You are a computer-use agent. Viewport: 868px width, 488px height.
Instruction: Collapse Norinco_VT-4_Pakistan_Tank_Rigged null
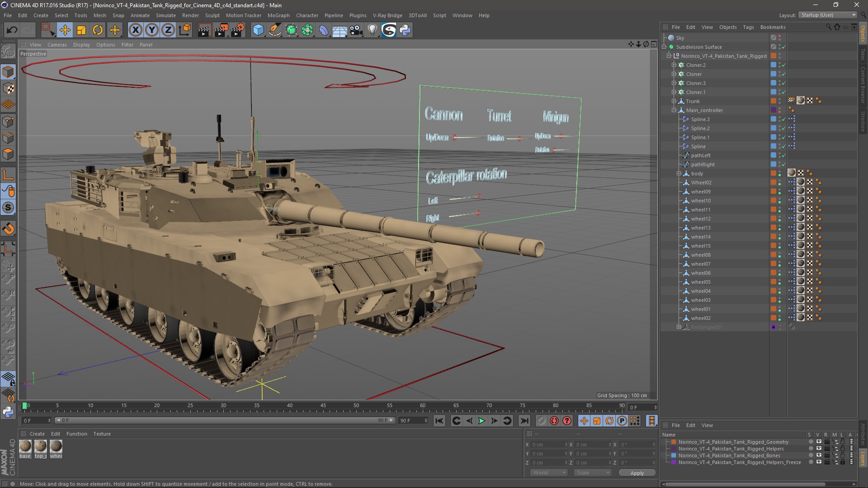click(x=669, y=56)
